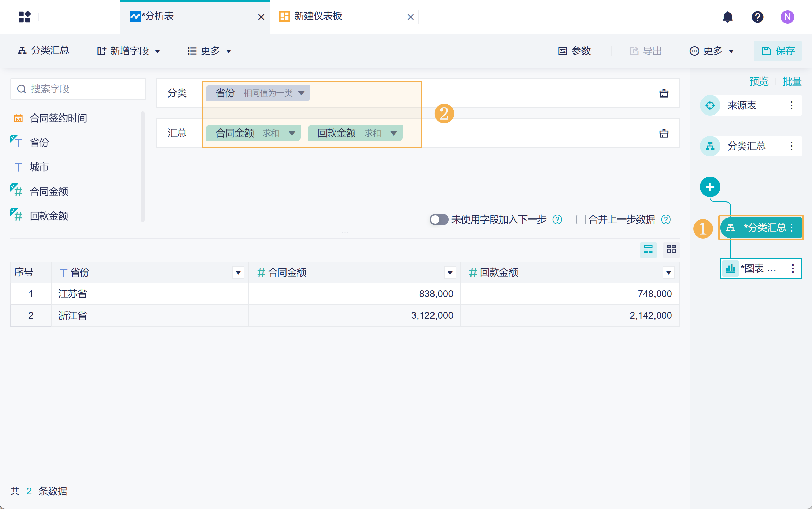Click the home apps grid icon

click(24, 17)
